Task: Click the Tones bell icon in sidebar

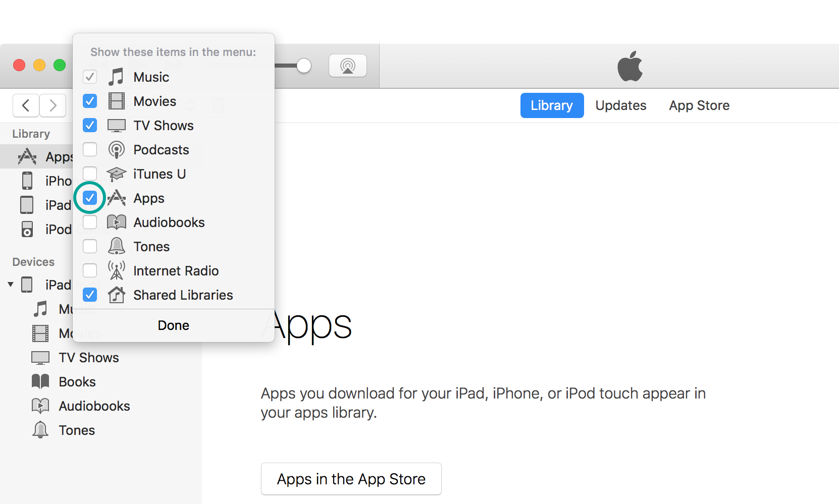Action: click(x=40, y=430)
